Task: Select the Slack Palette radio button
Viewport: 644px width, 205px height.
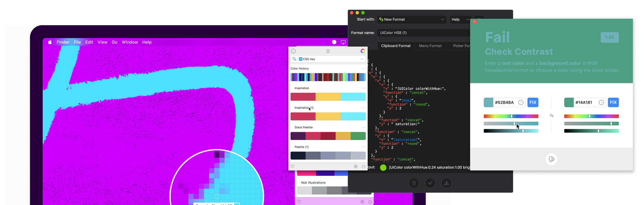Action: coord(292,127)
